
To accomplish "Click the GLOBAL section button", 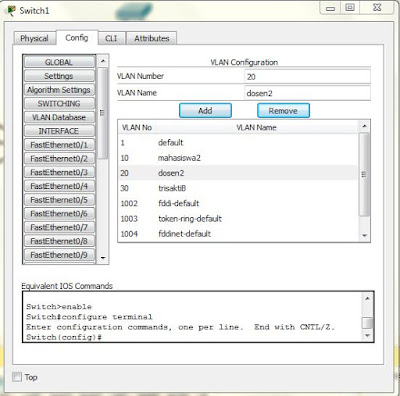I will pyautogui.click(x=59, y=62).
